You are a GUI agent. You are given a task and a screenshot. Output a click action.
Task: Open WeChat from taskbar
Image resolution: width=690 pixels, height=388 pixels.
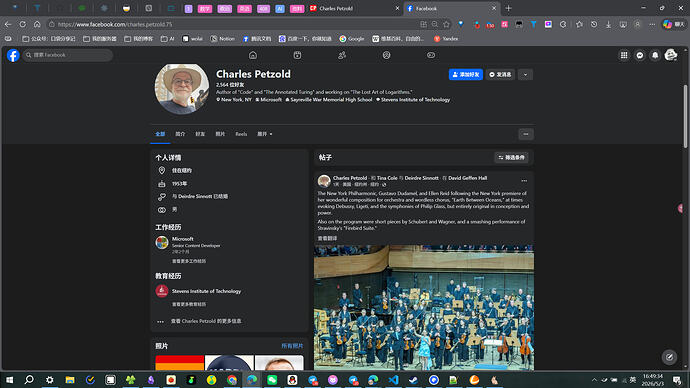click(x=272, y=380)
